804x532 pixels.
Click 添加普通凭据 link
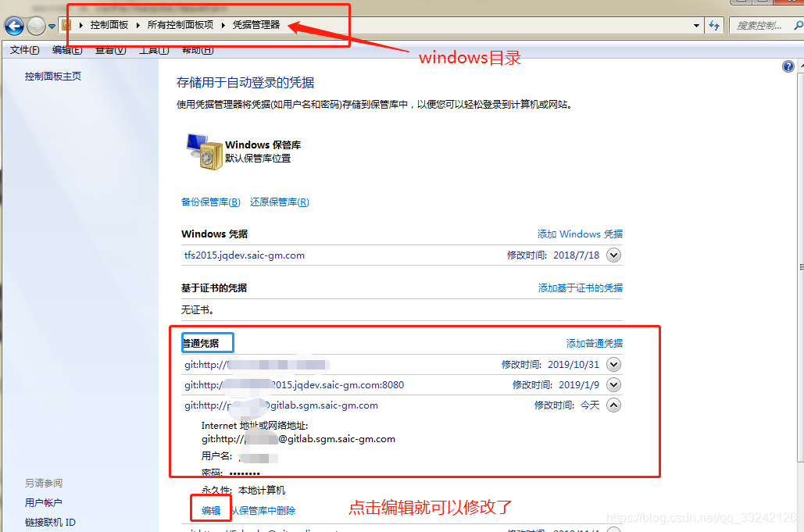[595, 344]
